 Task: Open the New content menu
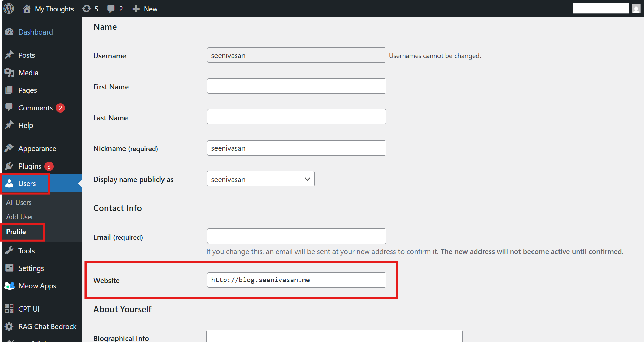coord(145,9)
